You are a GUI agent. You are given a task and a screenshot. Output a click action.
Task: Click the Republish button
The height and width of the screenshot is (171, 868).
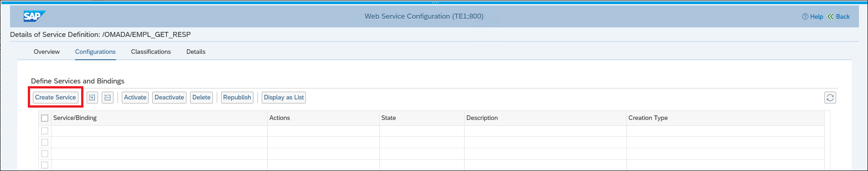pos(237,98)
